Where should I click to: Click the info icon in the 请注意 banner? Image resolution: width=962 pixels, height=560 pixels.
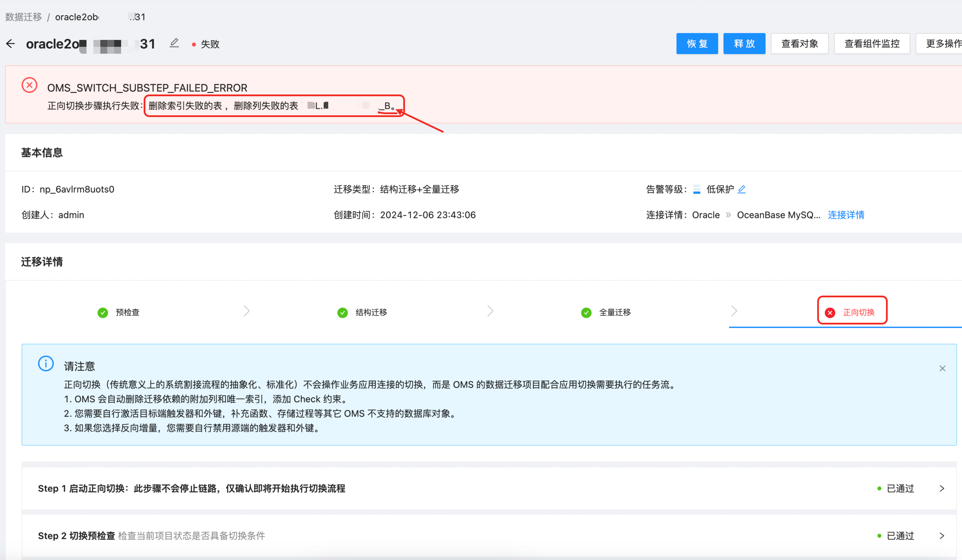(45, 364)
